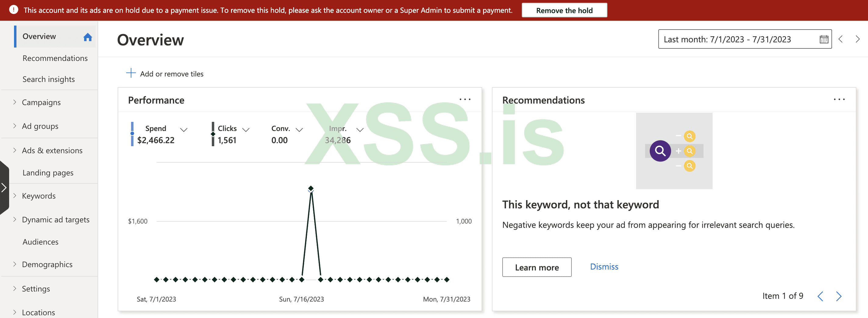Expand the side panel handle arrow
868x318 pixels.
[x=4, y=188]
